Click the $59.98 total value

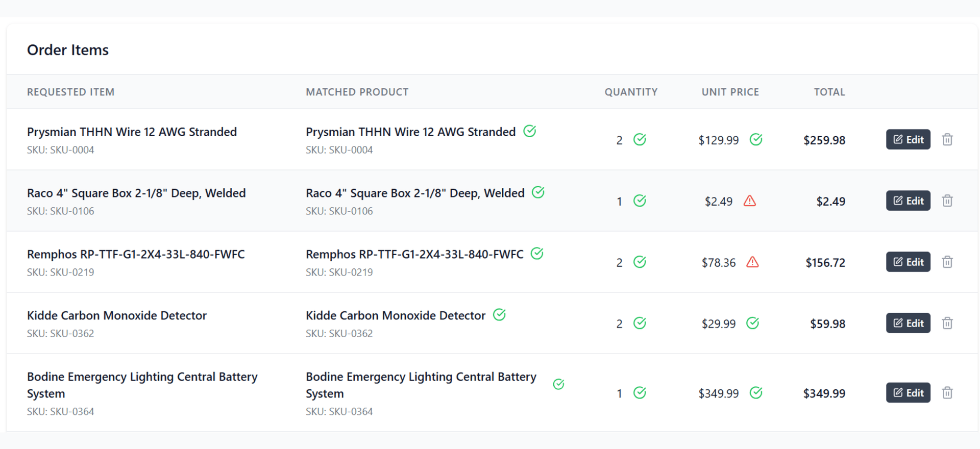coord(828,323)
